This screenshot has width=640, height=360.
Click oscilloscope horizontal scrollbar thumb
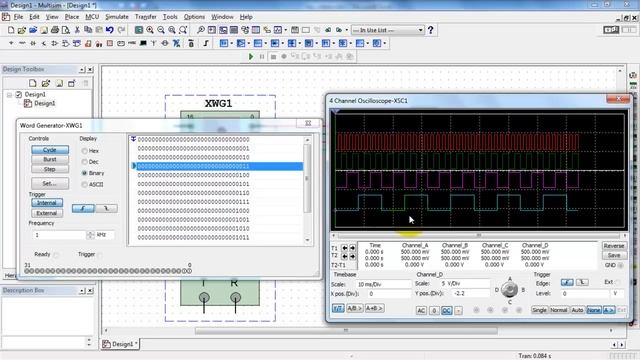tap(478, 235)
